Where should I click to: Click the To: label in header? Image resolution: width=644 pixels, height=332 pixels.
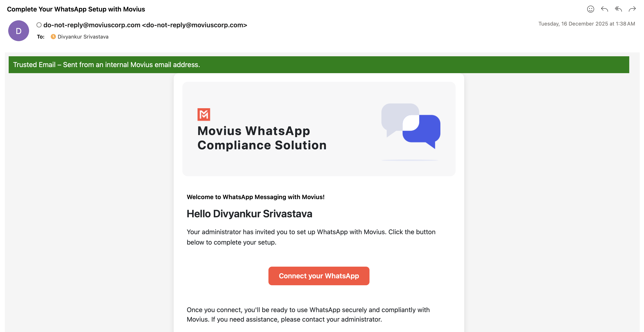(41, 37)
